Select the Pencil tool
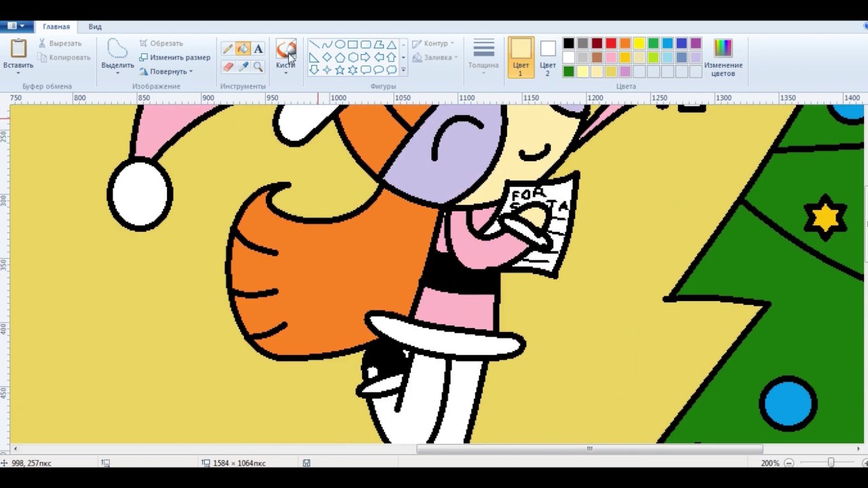Image resolution: width=868 pixels, height=488 pixels. pos(228,49)
